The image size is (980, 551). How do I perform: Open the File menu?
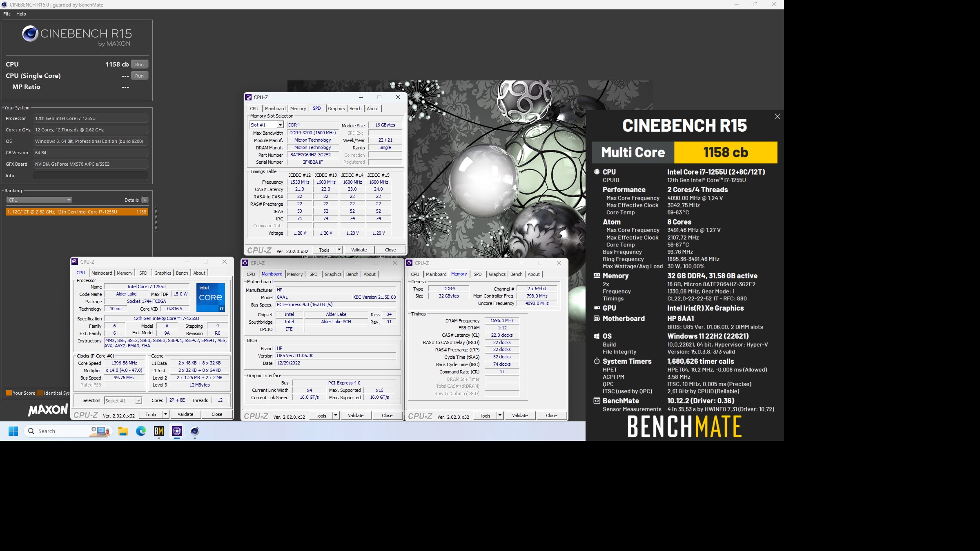[7, 14]
